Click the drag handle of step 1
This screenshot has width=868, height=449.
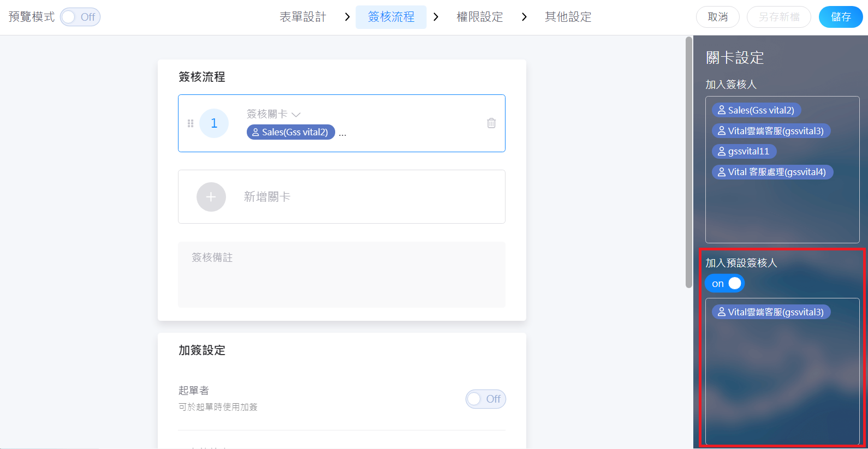pyautogui.click(x=191, y=123)
